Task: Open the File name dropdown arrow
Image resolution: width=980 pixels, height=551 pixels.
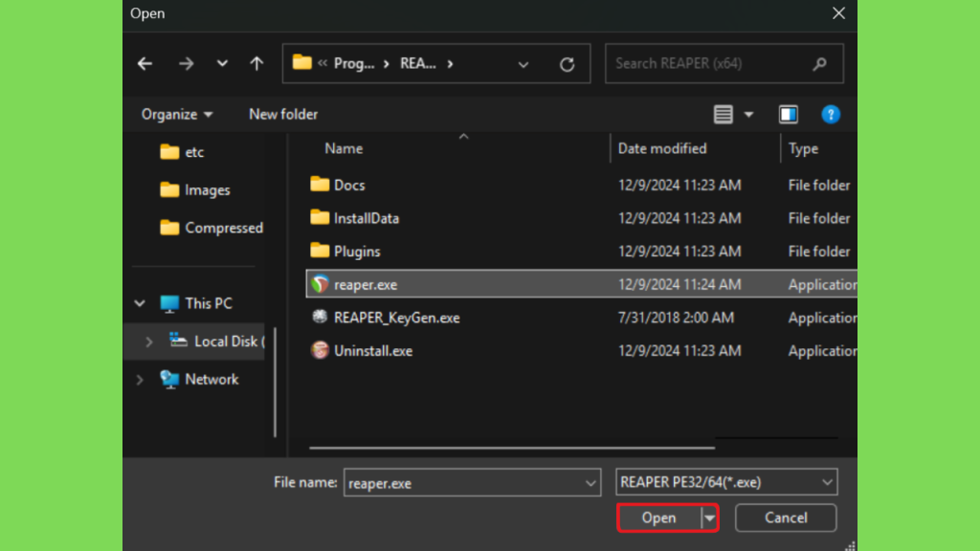Action: [590, 483]
